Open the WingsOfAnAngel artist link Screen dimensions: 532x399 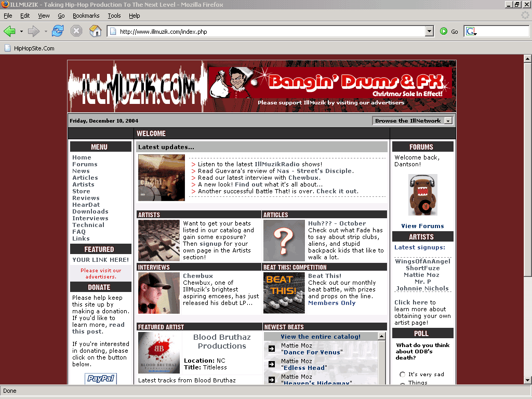[423, 261]
